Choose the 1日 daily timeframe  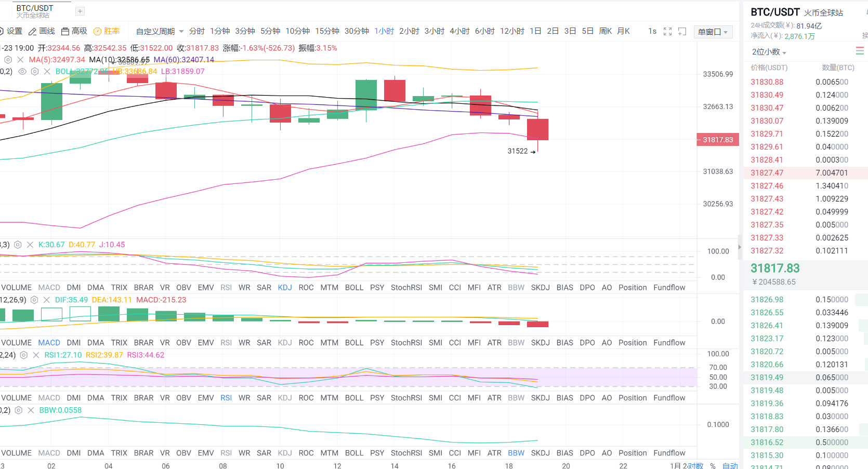click(535, 31)
